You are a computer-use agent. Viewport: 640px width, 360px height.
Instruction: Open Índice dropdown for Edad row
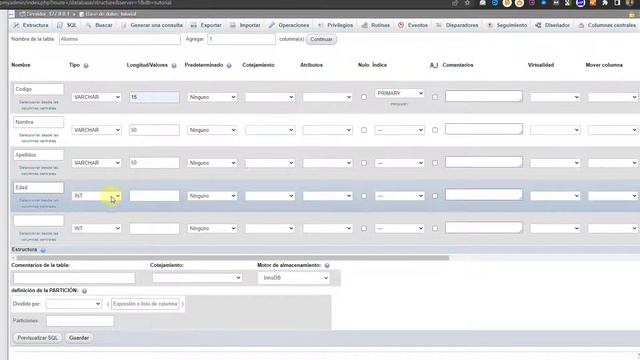[400, 196]
